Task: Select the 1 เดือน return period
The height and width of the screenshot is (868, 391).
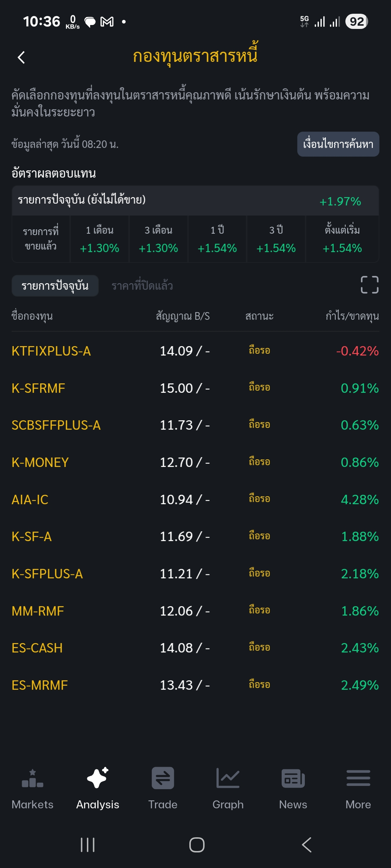Action: (x=100, y=239)
